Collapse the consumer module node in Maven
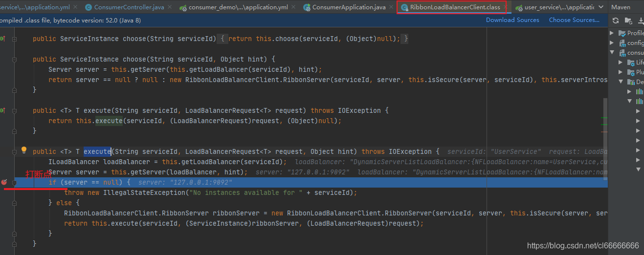Viewport: 644px width, 255px height. click(612, 52)
